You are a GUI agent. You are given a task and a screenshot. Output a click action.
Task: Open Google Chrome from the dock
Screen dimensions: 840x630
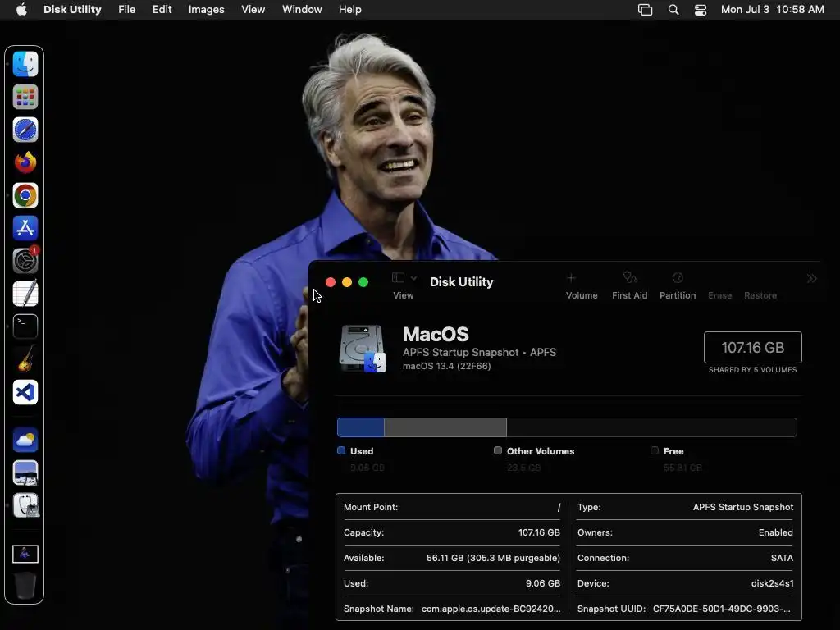tap(25, 195)
